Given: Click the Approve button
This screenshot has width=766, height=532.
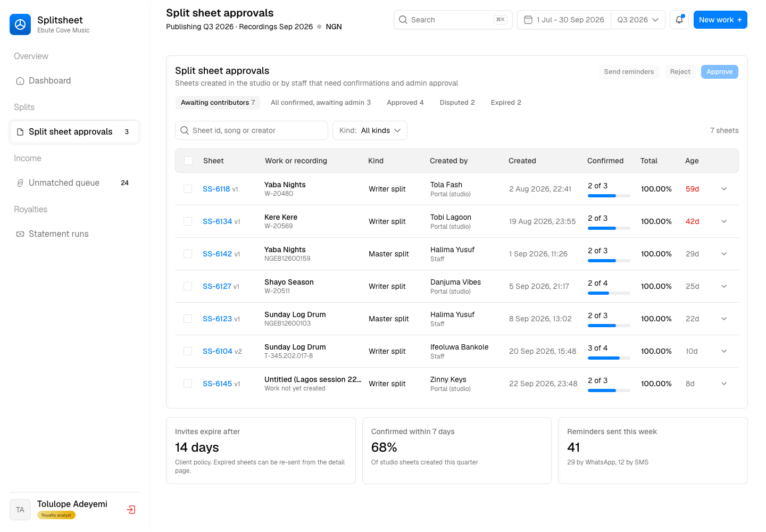Looking at the screenshot, I should 720,72.
